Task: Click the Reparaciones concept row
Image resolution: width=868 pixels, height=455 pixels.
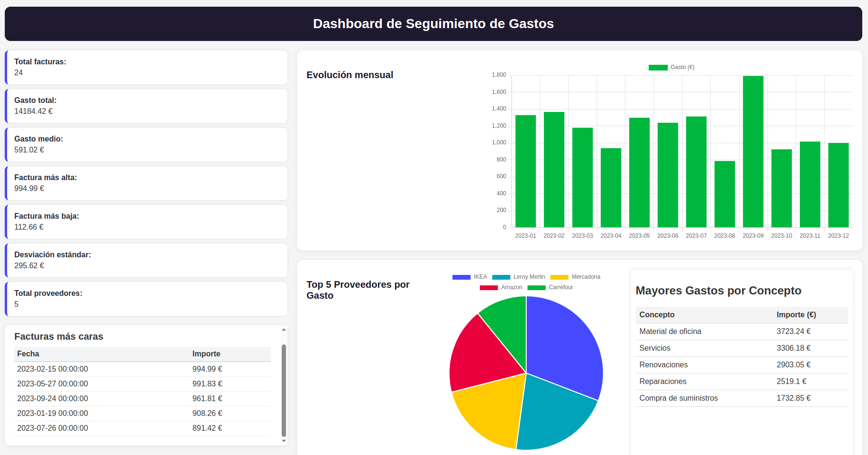Action: (742, 382)
